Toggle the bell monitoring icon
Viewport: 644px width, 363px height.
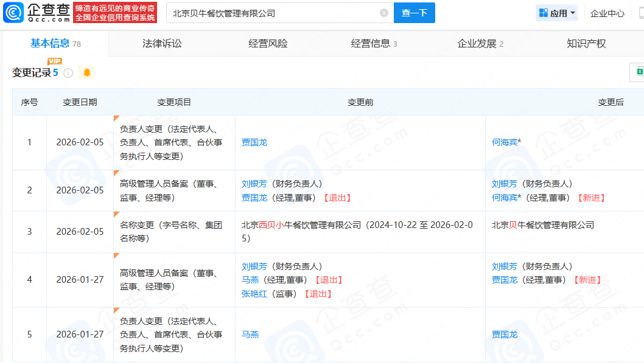[86, 72]
